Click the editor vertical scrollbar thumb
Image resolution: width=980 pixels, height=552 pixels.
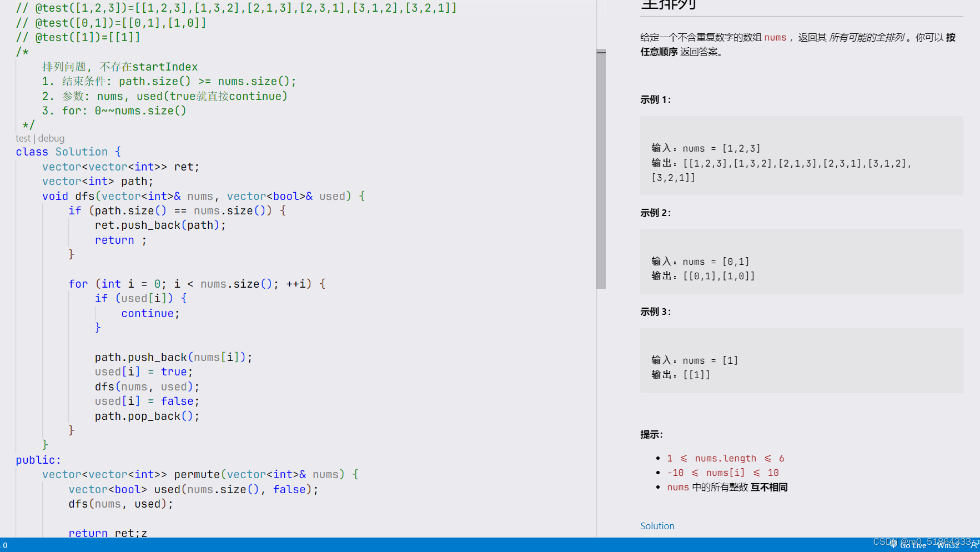tap(601, 169)
